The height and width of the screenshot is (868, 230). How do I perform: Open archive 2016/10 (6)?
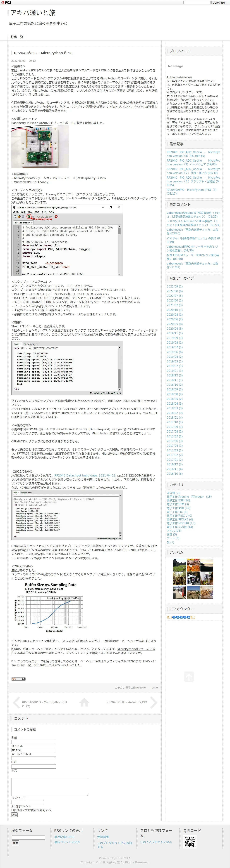(x=174, y=473)
